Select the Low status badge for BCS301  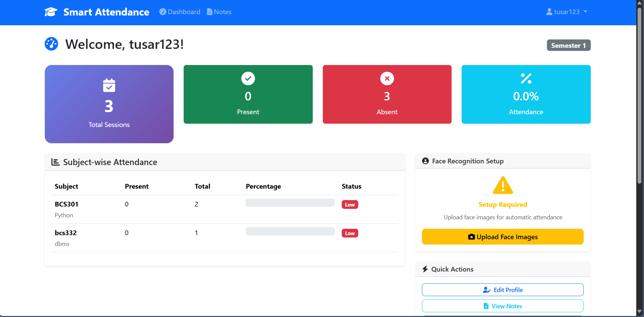coord(350,204)
